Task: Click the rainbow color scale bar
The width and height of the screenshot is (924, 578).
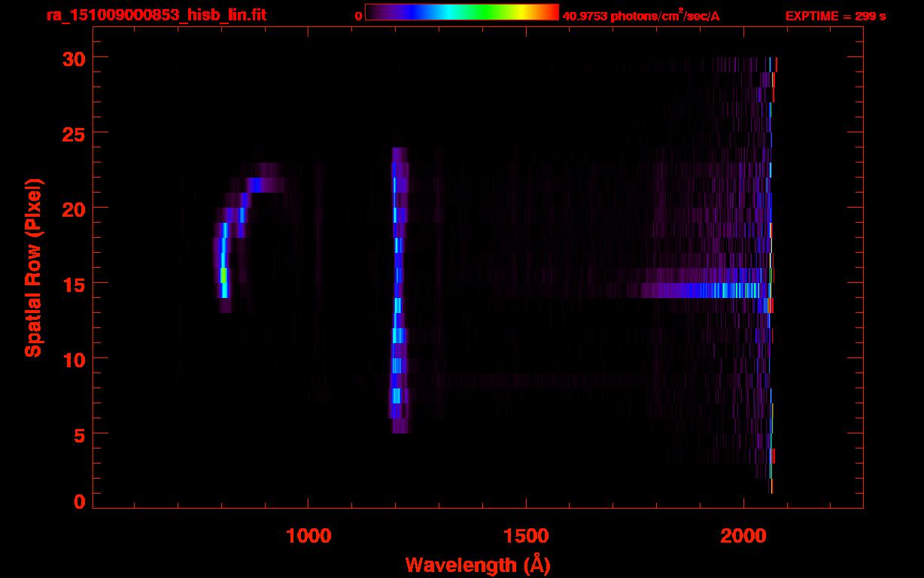Action: click(462, 12)
